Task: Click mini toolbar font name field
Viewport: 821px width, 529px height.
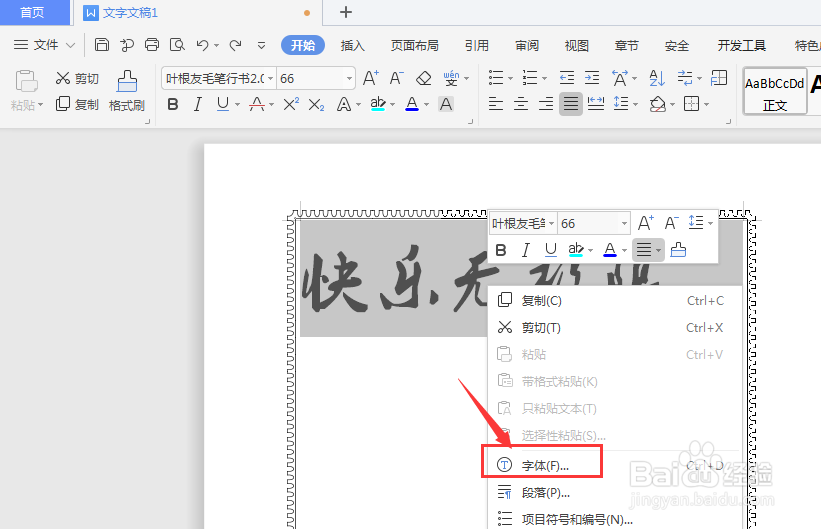Action: tap(518, 224)
